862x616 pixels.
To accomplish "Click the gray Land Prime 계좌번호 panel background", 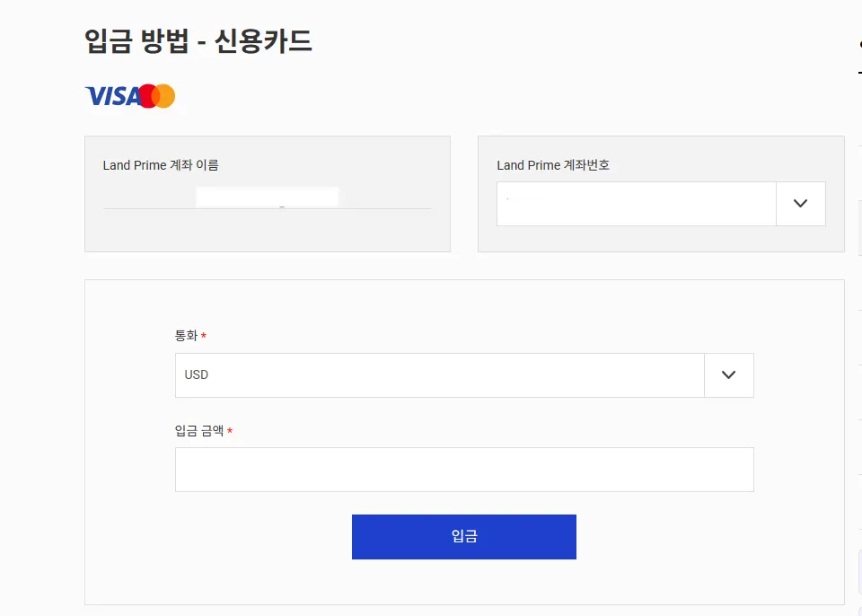I will point(661,239).
